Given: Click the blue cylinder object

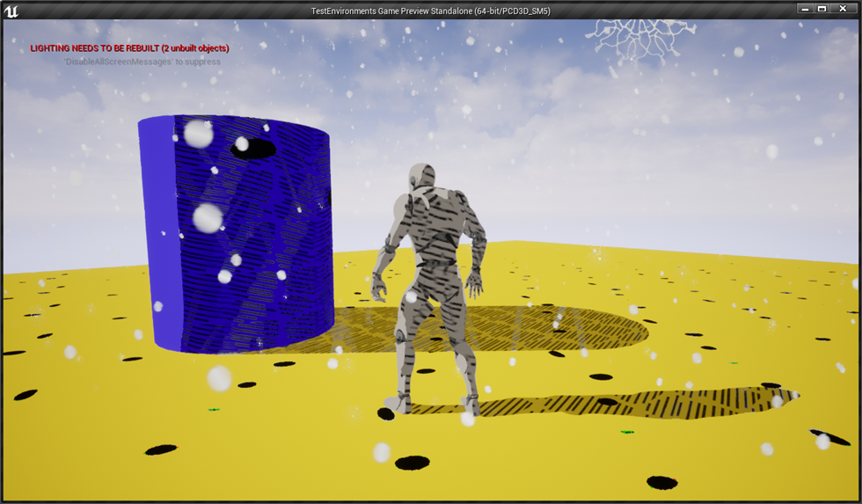Looking at the screenshot, I should tap(236, 233).
